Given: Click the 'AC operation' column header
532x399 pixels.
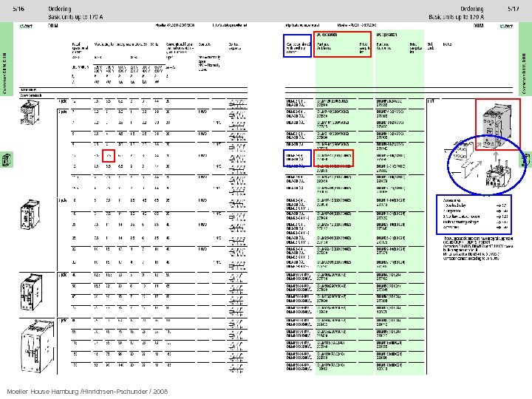Looking at the screenshot, I should [327, 35].
